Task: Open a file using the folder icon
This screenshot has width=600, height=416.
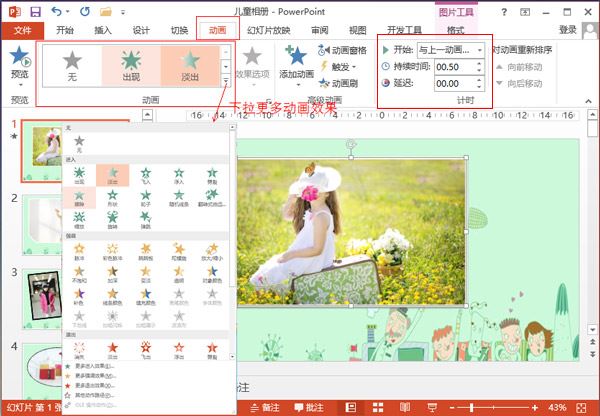Action: 106,12
